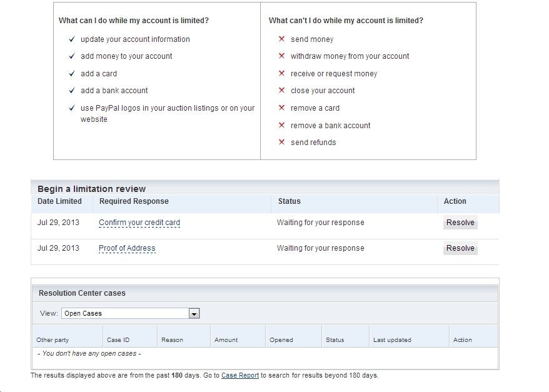Click the red X beside send refunds

click(x=282, y=143)
